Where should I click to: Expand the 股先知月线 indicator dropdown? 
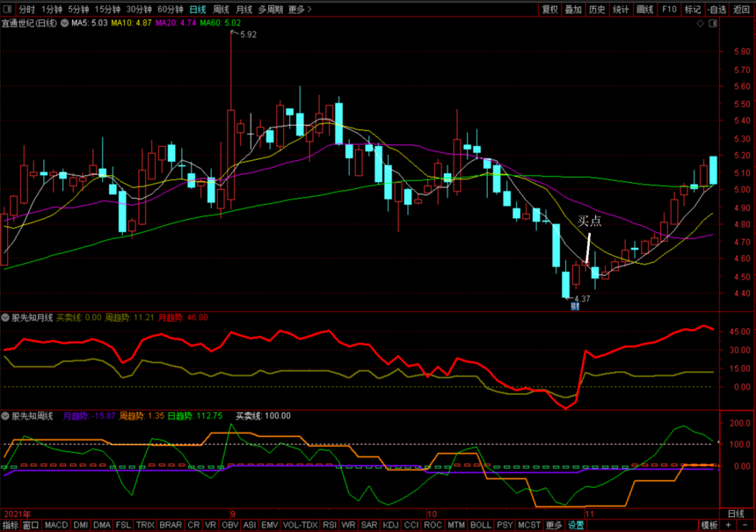[x=5, y=317]
